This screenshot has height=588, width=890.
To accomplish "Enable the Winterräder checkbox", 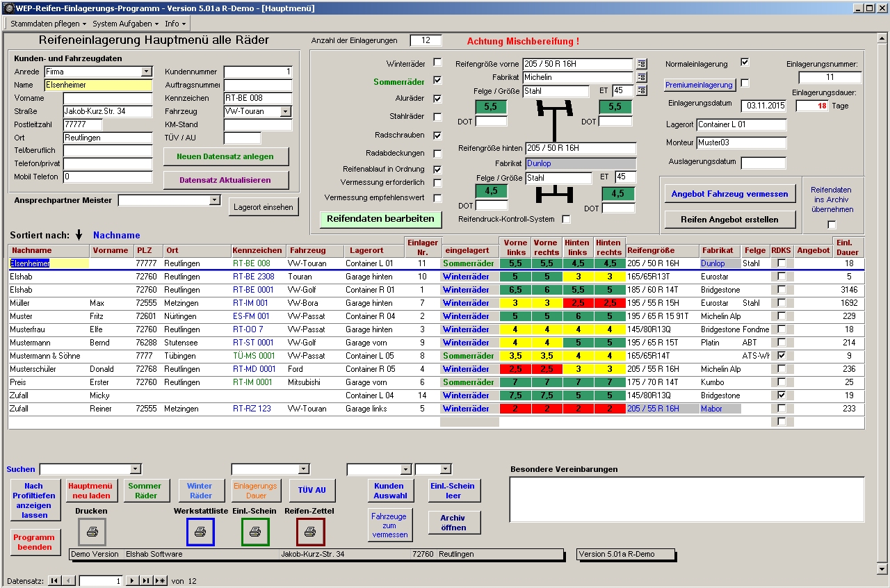I will coord(437,63).
